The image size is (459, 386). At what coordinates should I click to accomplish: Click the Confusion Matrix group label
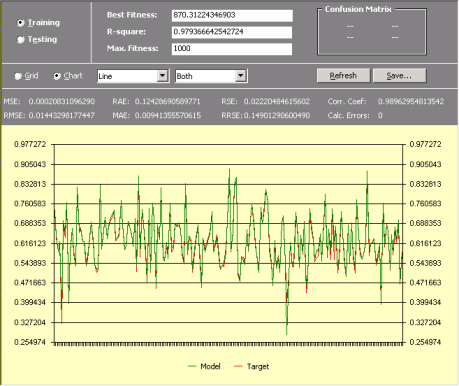358,9
